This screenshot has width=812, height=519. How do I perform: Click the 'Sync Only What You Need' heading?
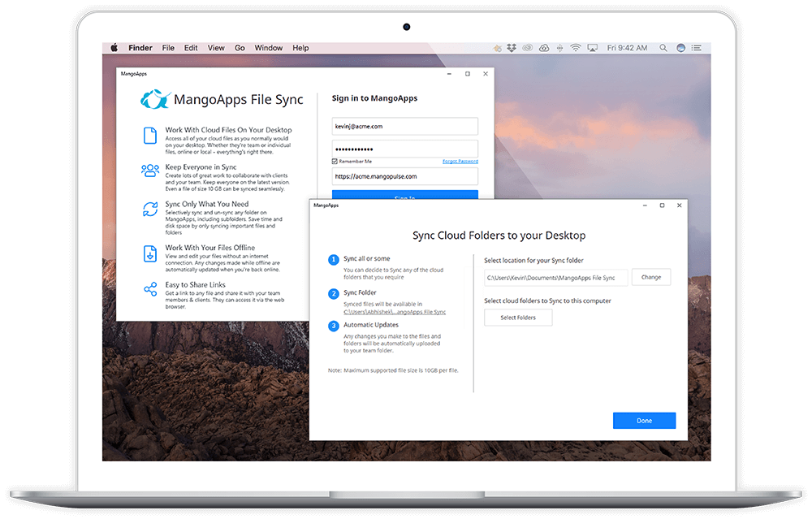pos(206,204)
